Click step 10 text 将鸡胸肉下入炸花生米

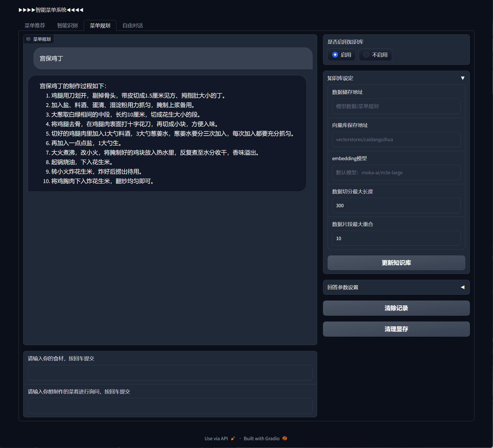point(103,181)
